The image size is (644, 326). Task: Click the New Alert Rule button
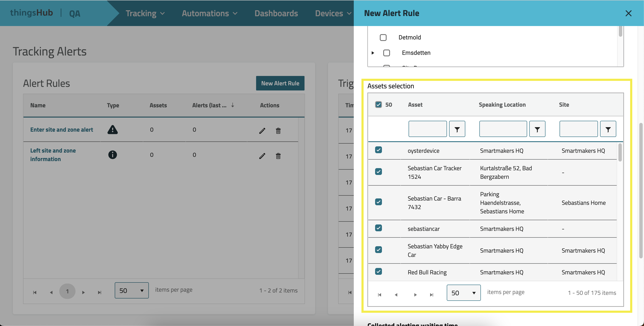(x=280, y=83)
